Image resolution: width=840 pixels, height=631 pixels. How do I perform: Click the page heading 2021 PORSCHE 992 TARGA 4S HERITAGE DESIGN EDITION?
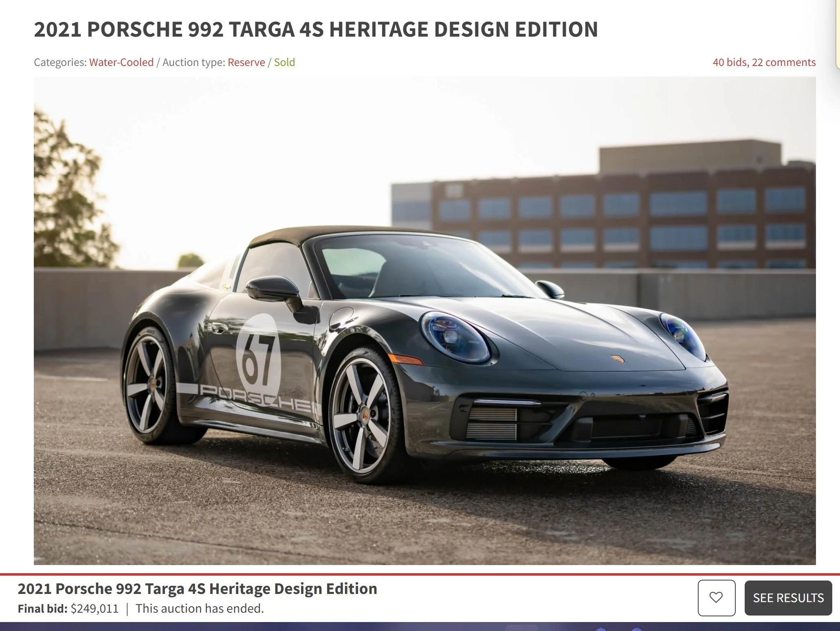coord(316,29)
